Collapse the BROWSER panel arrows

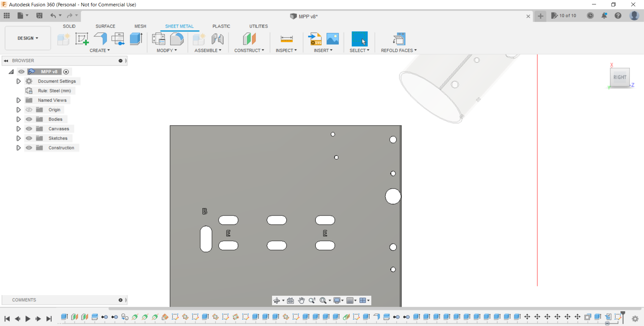click(6, 61)
